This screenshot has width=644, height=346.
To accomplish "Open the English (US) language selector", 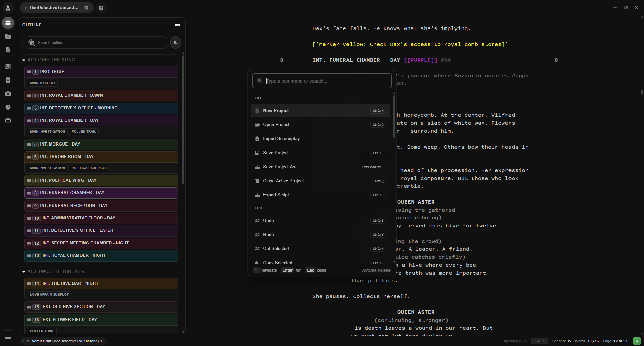I will 514,341.
